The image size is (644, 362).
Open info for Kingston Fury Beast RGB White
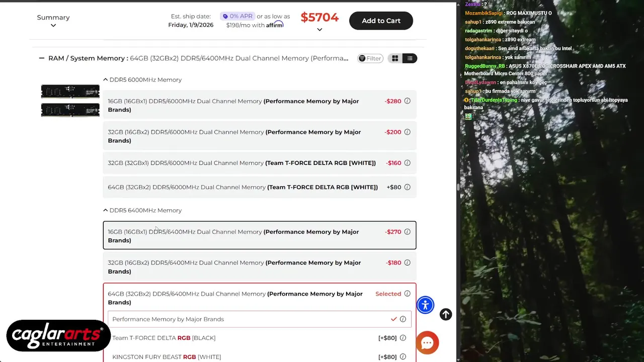coord(403,357)
